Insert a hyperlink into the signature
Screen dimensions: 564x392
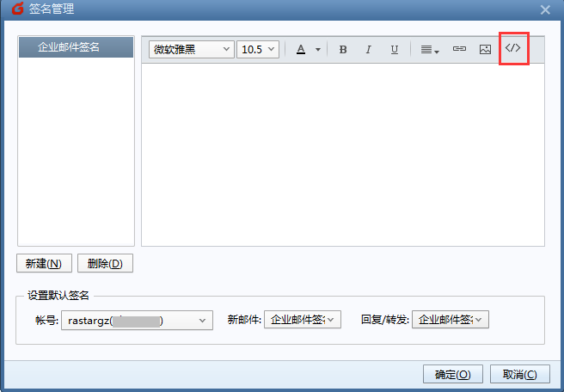[459, 50]
